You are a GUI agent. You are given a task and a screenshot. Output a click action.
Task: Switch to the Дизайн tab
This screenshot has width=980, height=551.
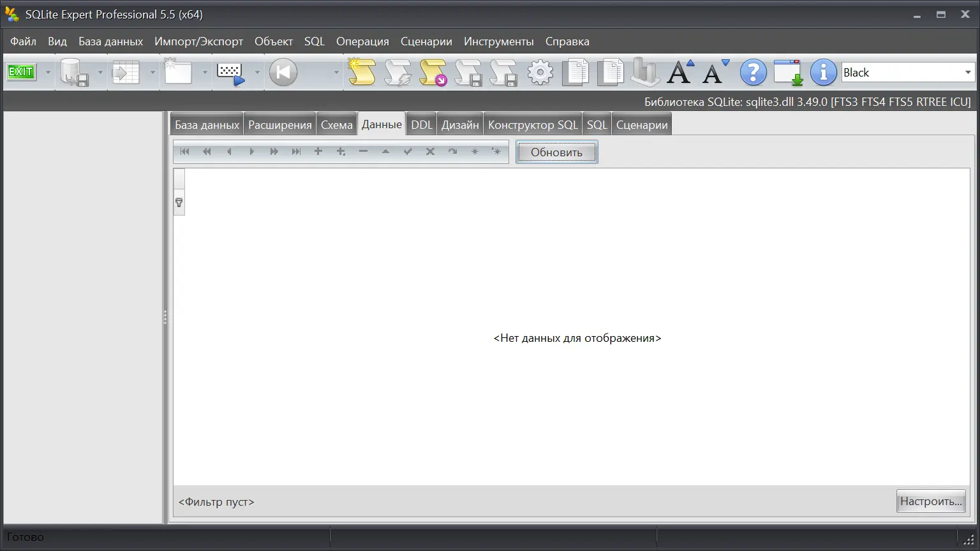(x=460, y=125)
